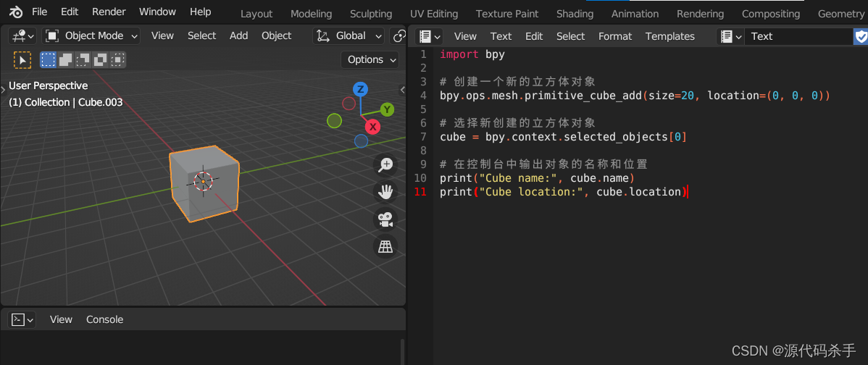Open the Global transform orientation dropdown
Screen dimensions: 868x365
(x=349, y=36)
